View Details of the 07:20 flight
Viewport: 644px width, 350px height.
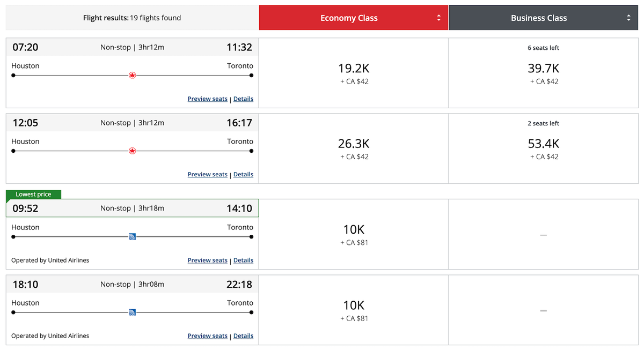coord(243,99)
